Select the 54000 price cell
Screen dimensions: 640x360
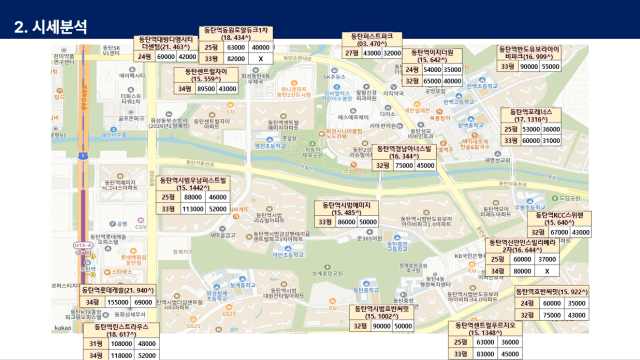click(x=432, y=69)
